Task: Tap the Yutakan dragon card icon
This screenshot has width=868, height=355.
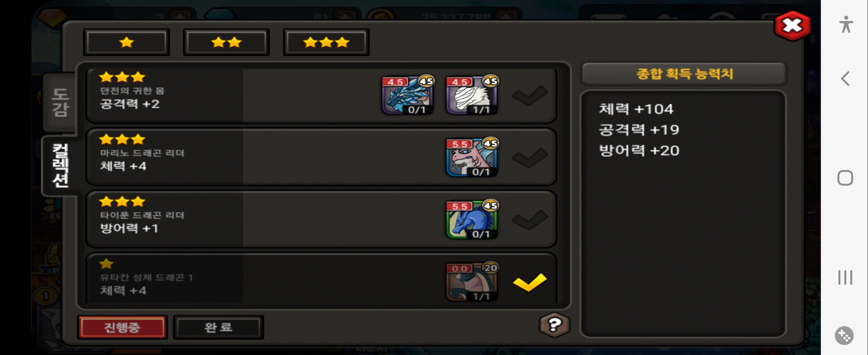Action: tap(472, 282)
